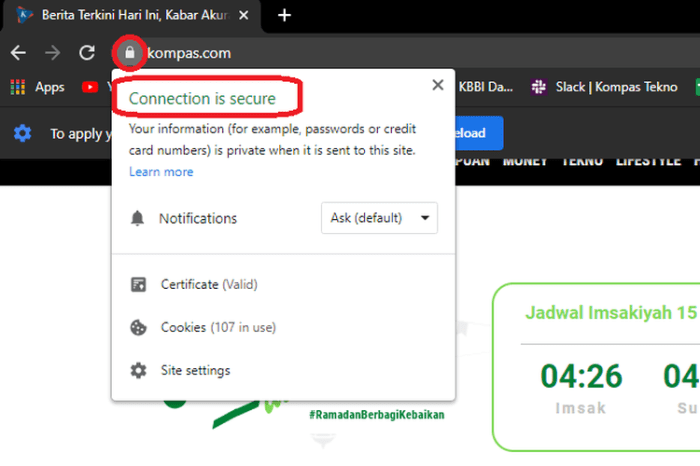Open the Notifications Ask (default) dropdown
Viewport: 700px width, 466px height.
pyautogui.click(x=379, y=218)
